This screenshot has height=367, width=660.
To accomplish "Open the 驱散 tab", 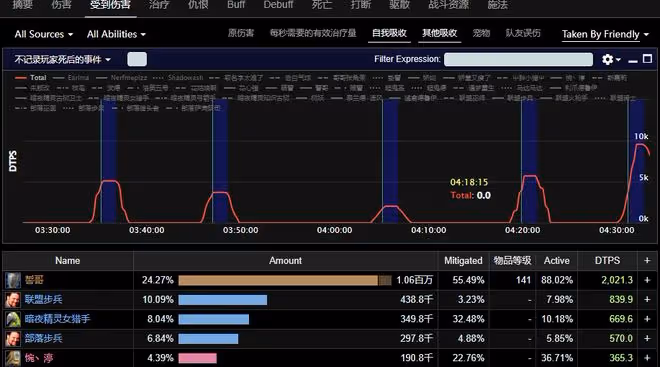I will pyautogui.click(x=399, y=5).
